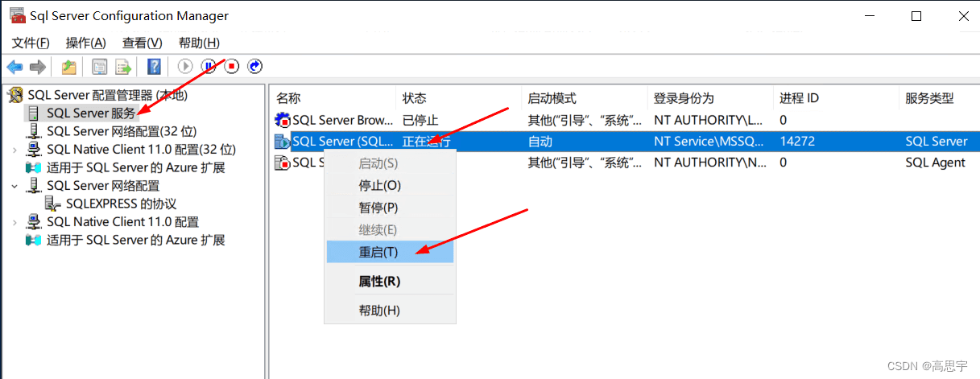Choose 停止(O) in the context menu
The image size is (980, 379).
391,185
